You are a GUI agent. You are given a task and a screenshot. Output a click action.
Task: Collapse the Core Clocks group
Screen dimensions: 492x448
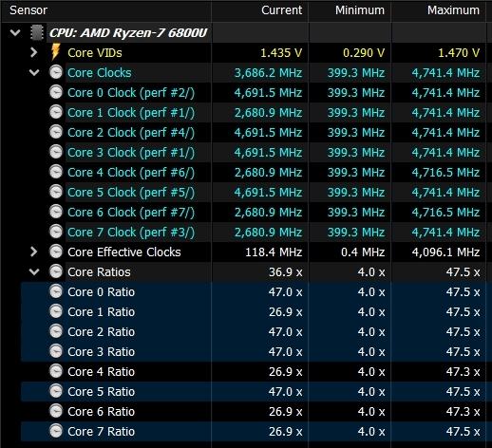(34, 73)
